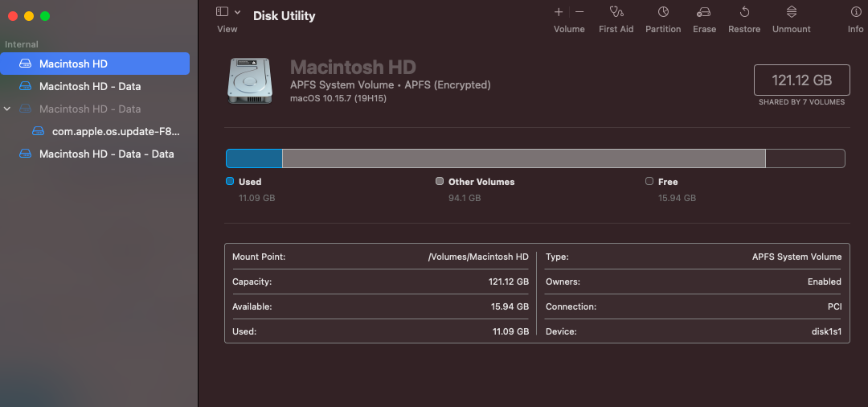
Task: Click the Unmount eject icon
Action: (792, 11)
